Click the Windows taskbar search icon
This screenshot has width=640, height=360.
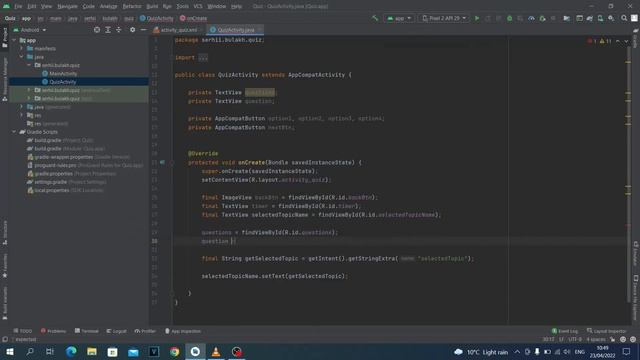(30, 352)
